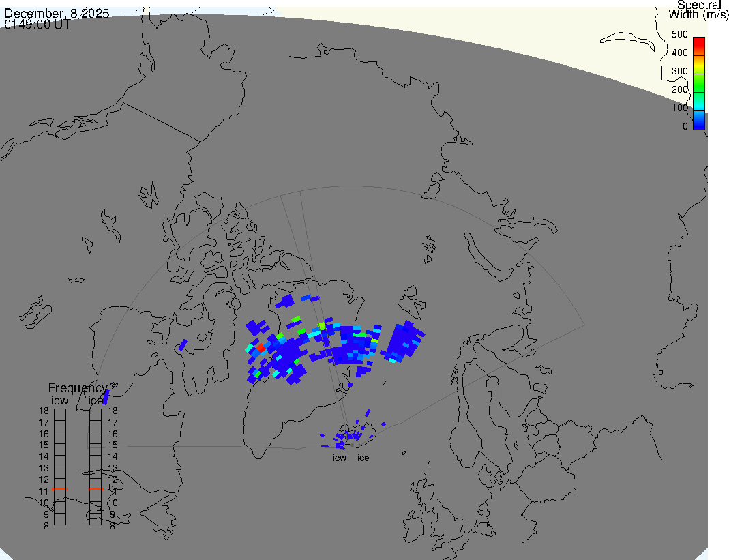The width and height of the screenshot is (729, 560).
Task: Pick the green segment of the color bar
Action: click(x=699, y=83)
